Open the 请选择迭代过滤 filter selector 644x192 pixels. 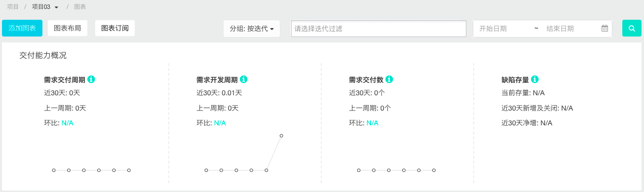379,28
